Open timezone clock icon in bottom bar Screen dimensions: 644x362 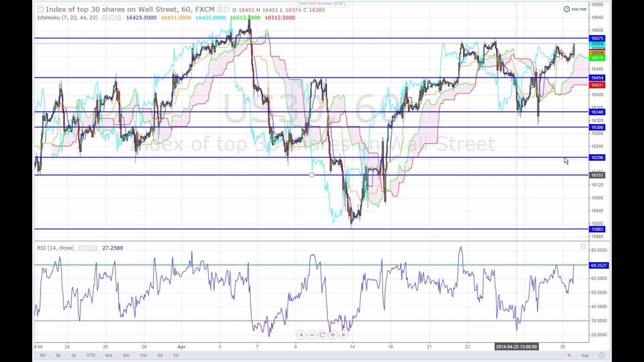601,355
